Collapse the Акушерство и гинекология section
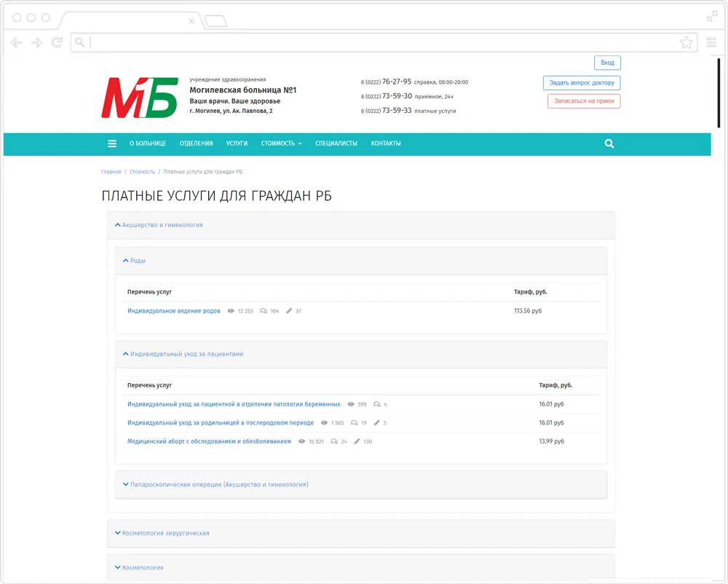The height and width of the screenshot is (584, 728). click(159, 225)
